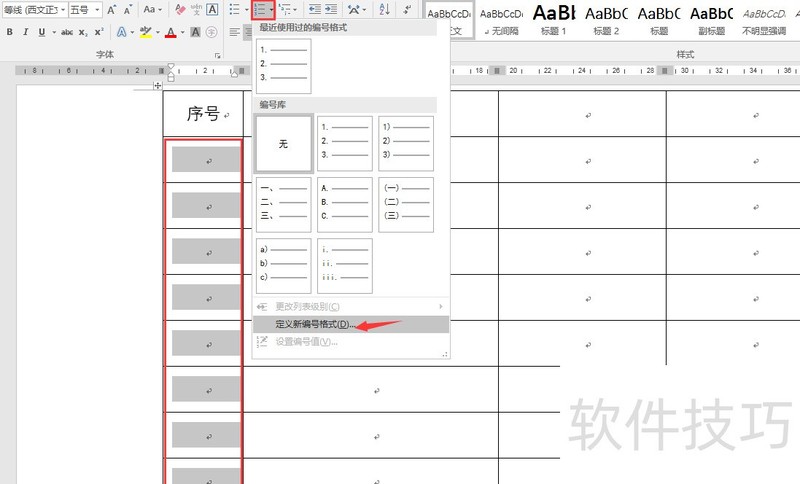Select (一)(二)(三) numbering format

click(x=406, y=205)
